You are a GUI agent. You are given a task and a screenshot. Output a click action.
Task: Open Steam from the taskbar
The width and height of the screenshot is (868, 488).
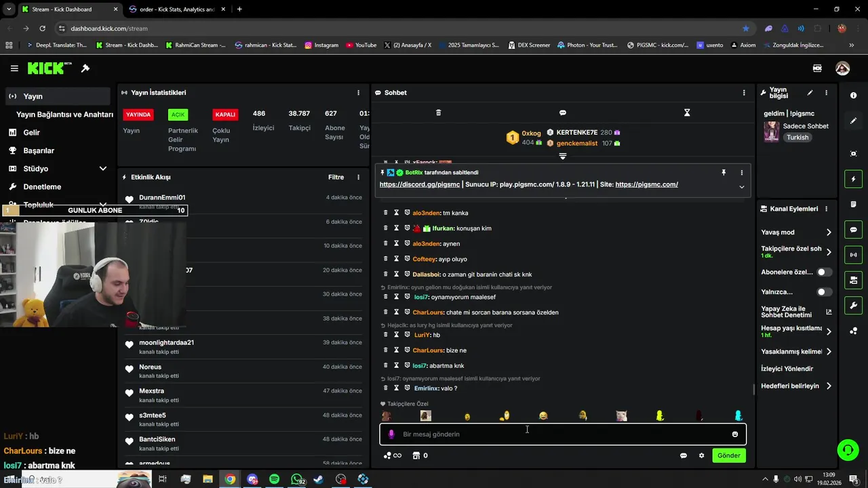[318, 479]
